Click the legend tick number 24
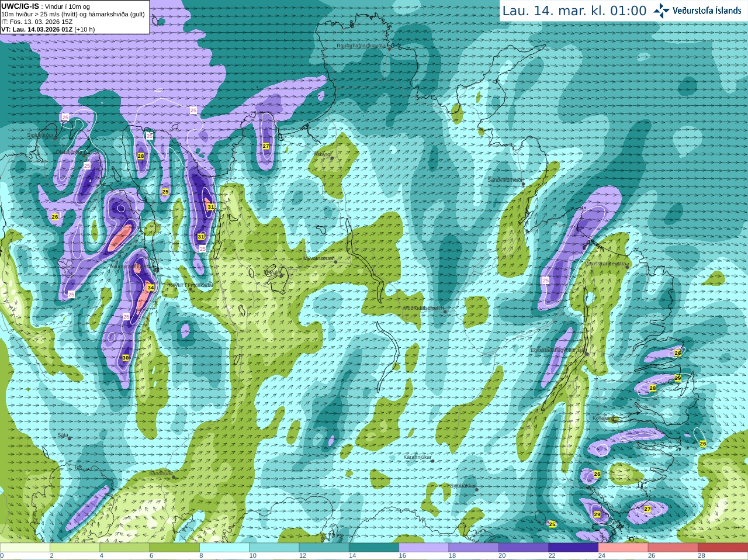Image resolution: width=748 pixels, height=560 pixels. 602,556
